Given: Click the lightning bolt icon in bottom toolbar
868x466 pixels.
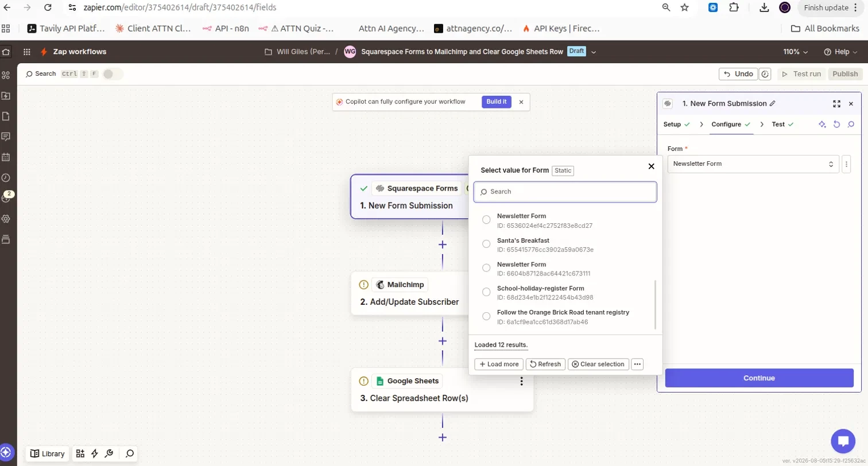Looking at the screenshot, I should click(95, 453).
